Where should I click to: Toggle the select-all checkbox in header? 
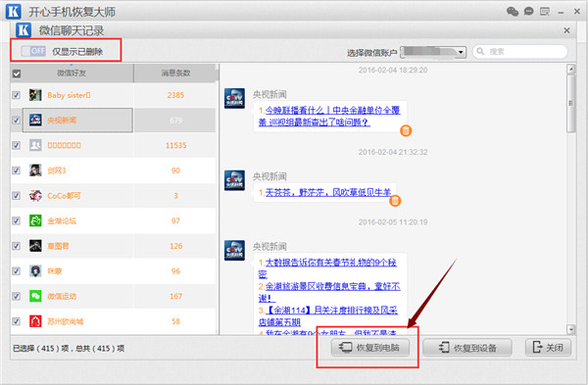pos(17,73)
